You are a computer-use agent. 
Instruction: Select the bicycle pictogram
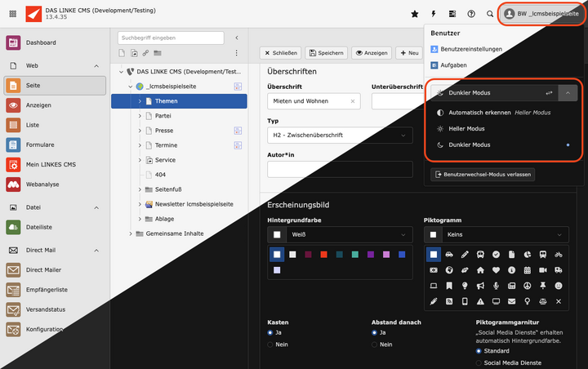pos(559,255)
